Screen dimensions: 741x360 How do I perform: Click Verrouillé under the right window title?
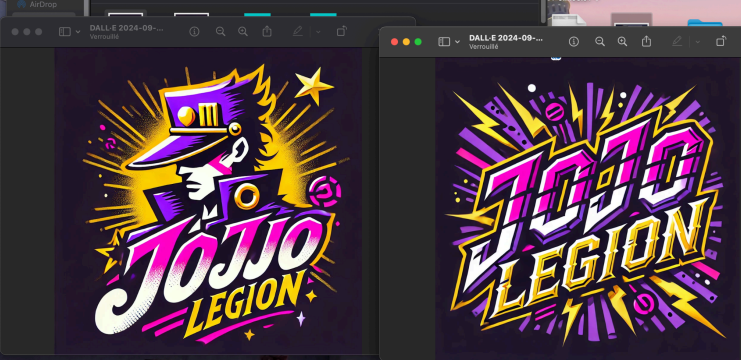coord(483,47)
